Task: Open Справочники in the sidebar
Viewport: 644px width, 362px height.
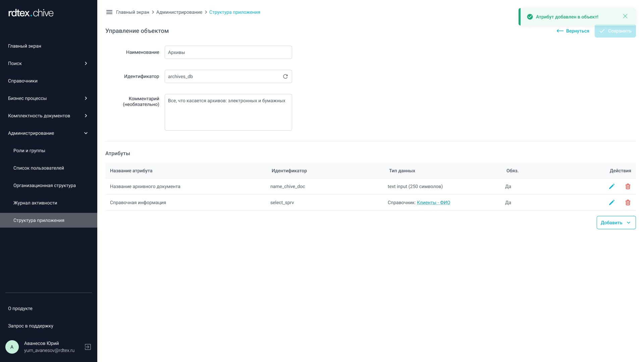Action: (23, 81)
